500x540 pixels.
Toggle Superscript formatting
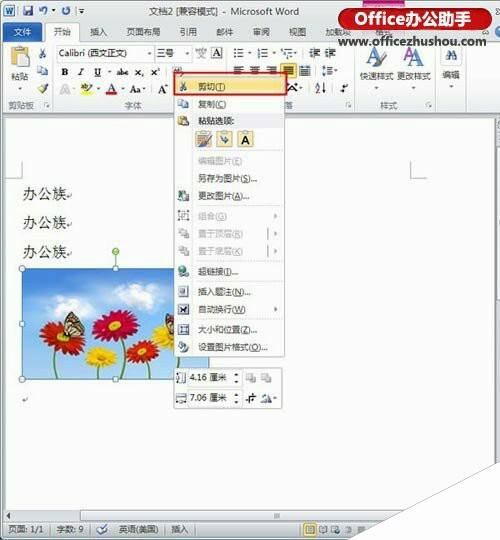coord(155,72)
